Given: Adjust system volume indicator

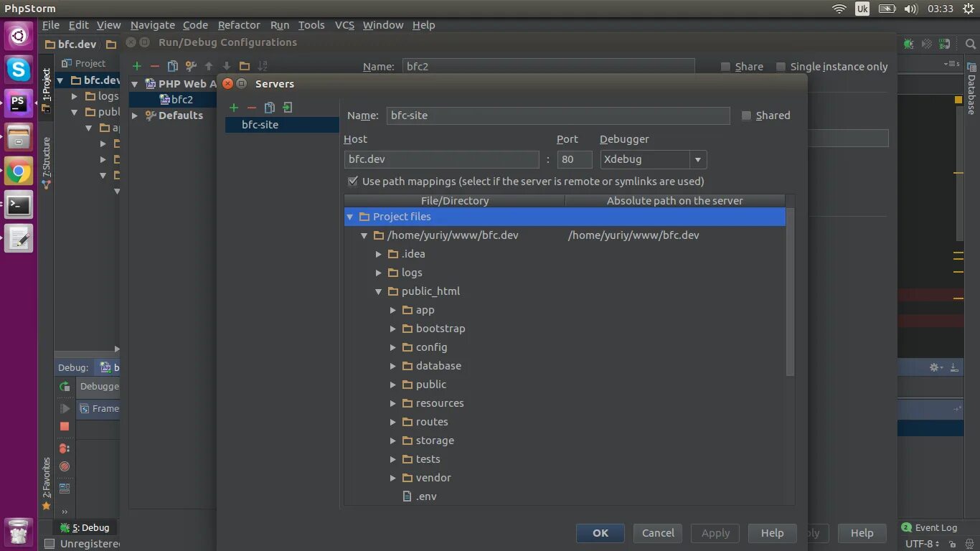Looking at the screenshot, I should (x=911, y=9).
